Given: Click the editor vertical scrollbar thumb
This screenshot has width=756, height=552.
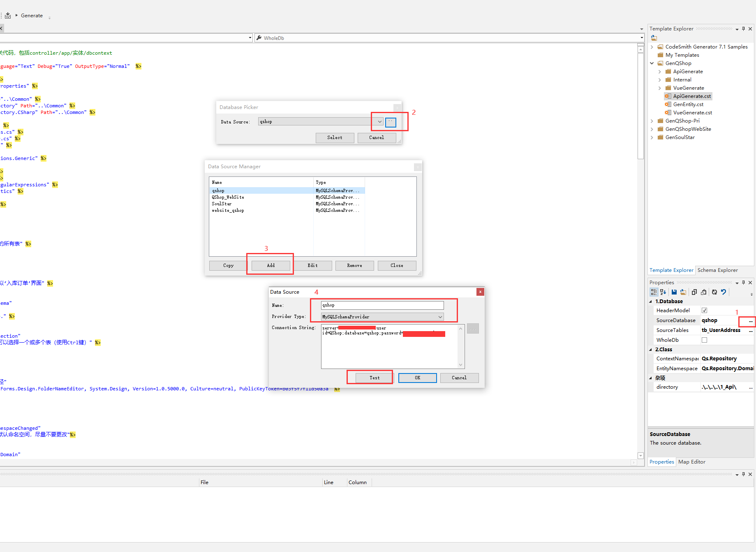Looking at the screenshot, I should (x=640, y=106).
